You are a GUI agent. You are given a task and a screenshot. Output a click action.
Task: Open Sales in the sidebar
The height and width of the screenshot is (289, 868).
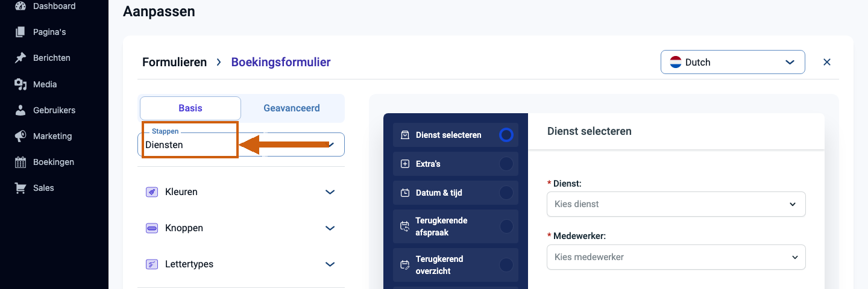(x=43, y=188)
